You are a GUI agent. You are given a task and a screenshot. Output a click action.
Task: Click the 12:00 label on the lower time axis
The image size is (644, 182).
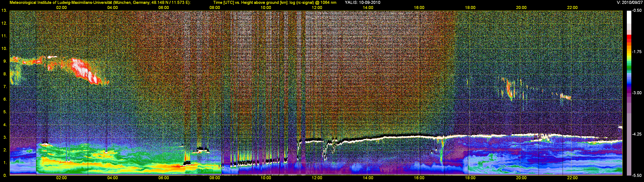[317, 178]
